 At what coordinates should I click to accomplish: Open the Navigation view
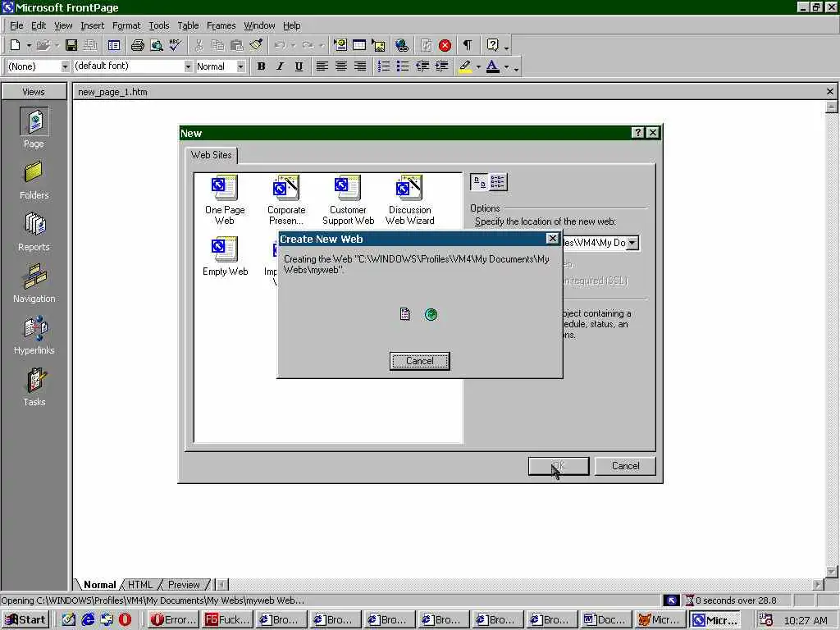click(34, 284)
